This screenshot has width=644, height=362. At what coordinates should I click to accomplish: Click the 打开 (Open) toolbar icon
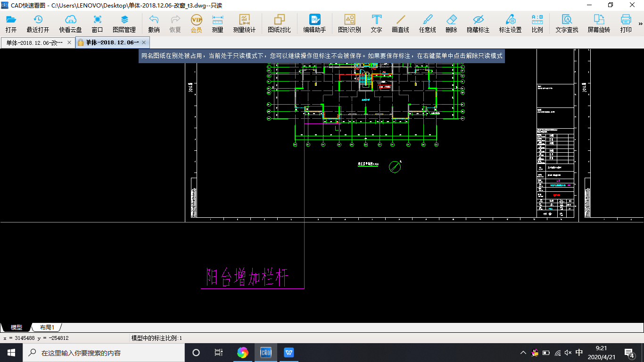[x=11, y=24]
